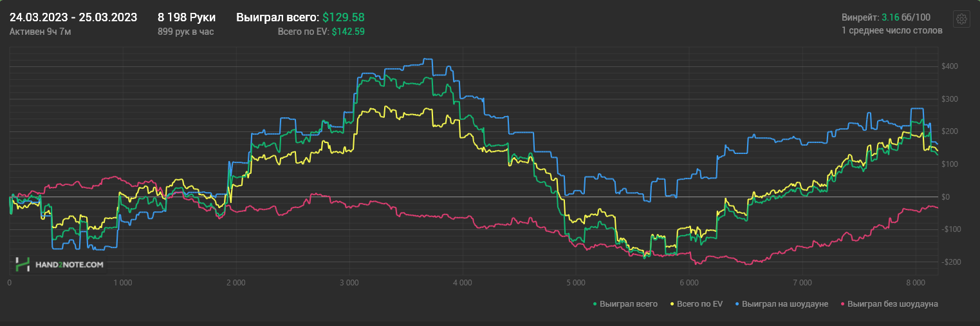Click the -$200 y-axis label
The width and height of the screenshot is (980, 326).
pyautogui.click(x=952, y=262)
